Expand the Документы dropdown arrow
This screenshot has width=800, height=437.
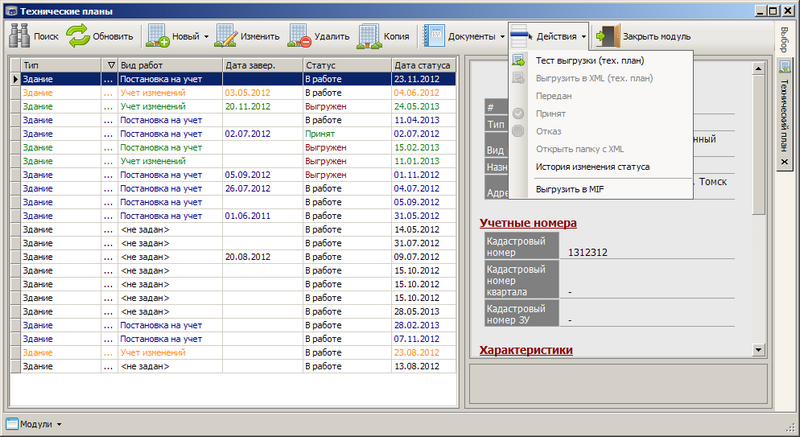pos(502,37)
